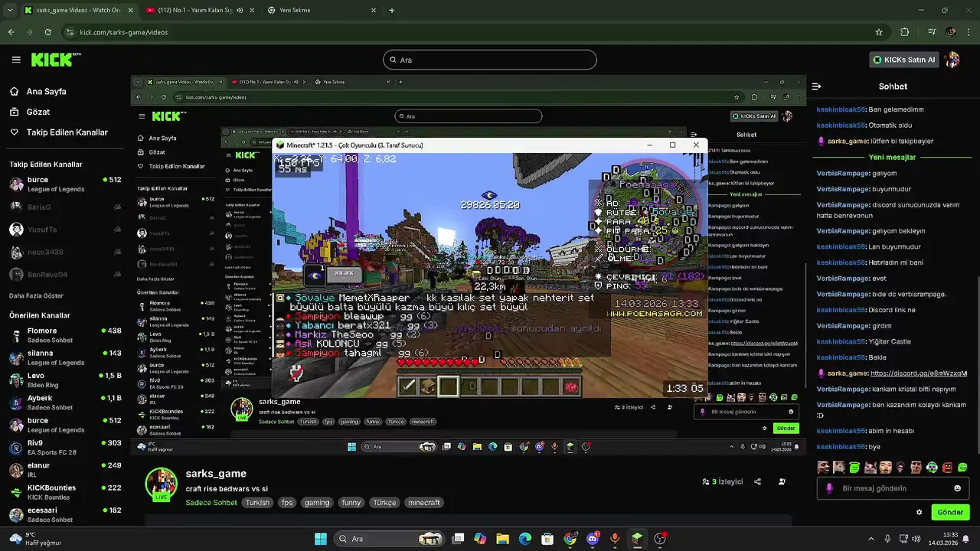Click the KICK logo
Viewport: 980px width, 551px height.
[x=56, y=60]
